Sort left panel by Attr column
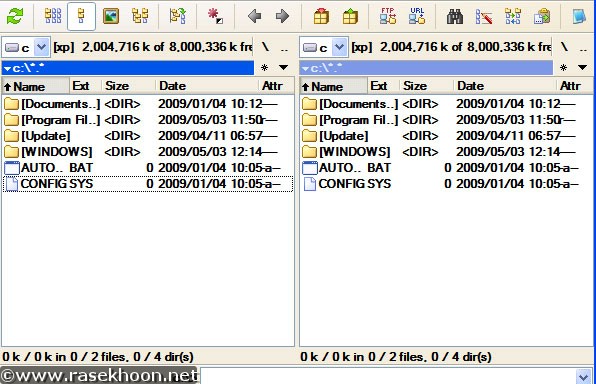Screen dimensions: 596x384 (276, 86)
